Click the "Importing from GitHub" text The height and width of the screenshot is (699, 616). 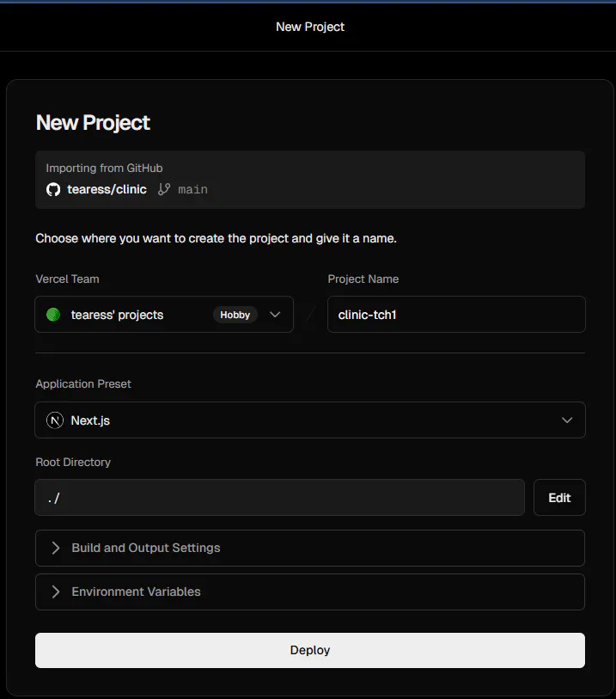click(x=104, y=168)
